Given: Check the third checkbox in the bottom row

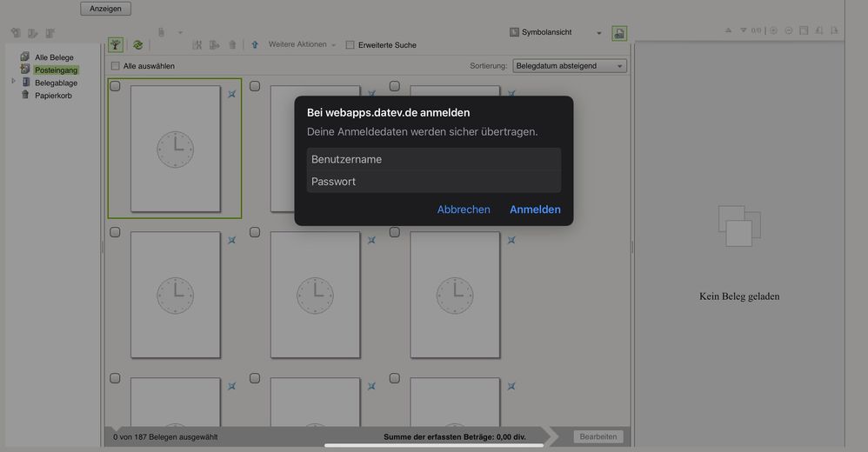Looking at the screenshot, I should click(394, 378).
